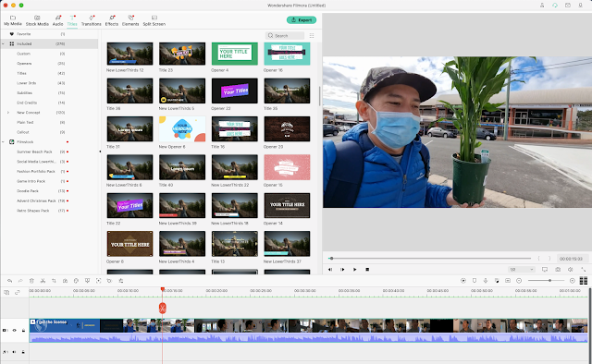Select the crop tool in the timeline toolbar
This screenshot has width=592, height=364.
click(54, 281)
